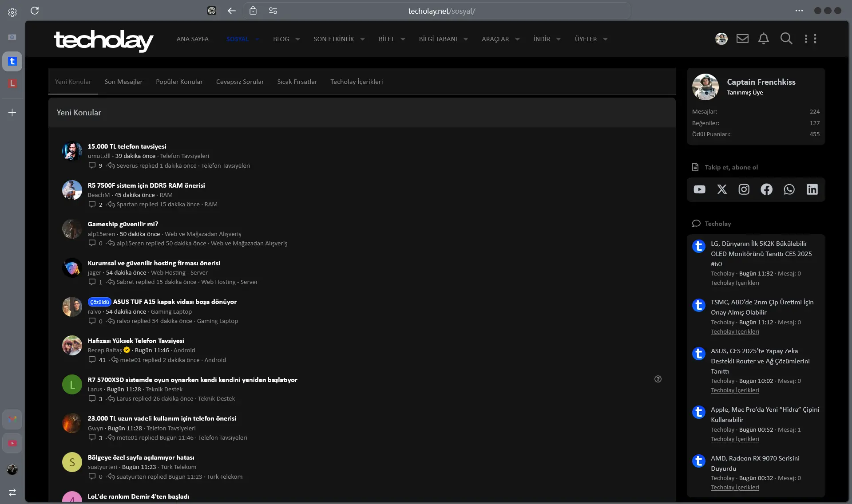Screen dimensions: 852x504
Task: Expand the BİLET dropdown arrow
Action: click(403, 39)
